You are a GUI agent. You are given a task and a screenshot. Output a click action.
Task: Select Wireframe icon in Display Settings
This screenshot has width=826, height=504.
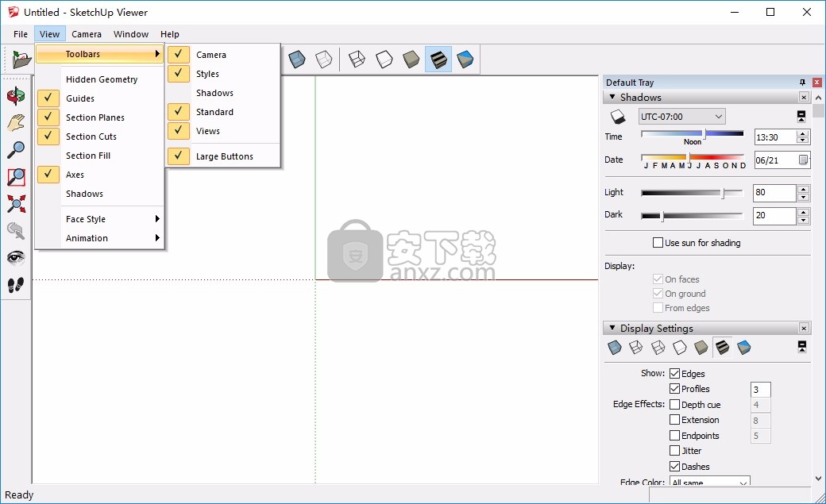click(x=658, y=347)
